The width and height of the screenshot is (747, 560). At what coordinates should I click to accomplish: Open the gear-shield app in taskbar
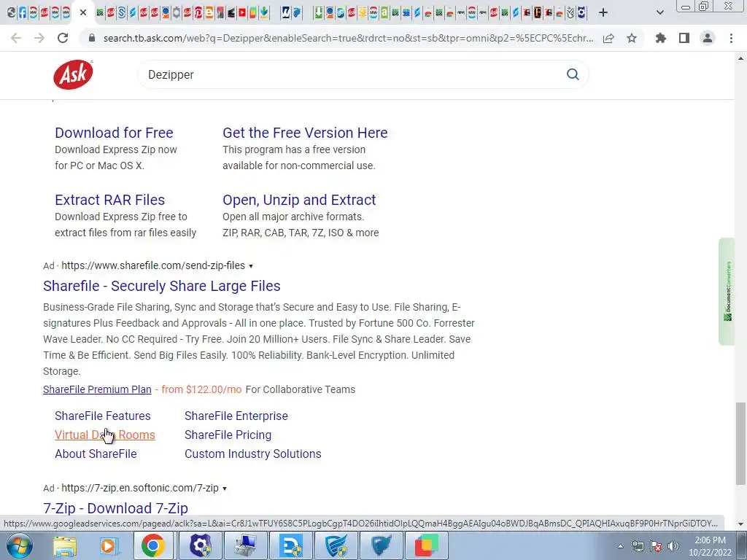pyautogui.click(x=201, y=545)
